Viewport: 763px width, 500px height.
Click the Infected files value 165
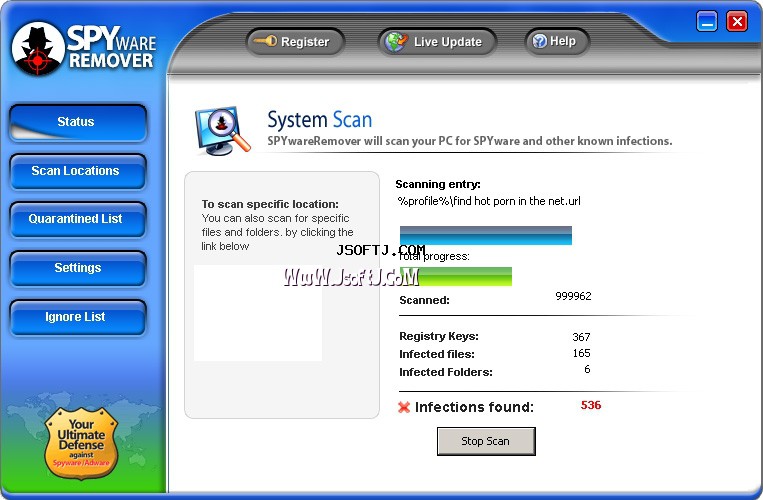pyautogui.click(x=581, y=353)
